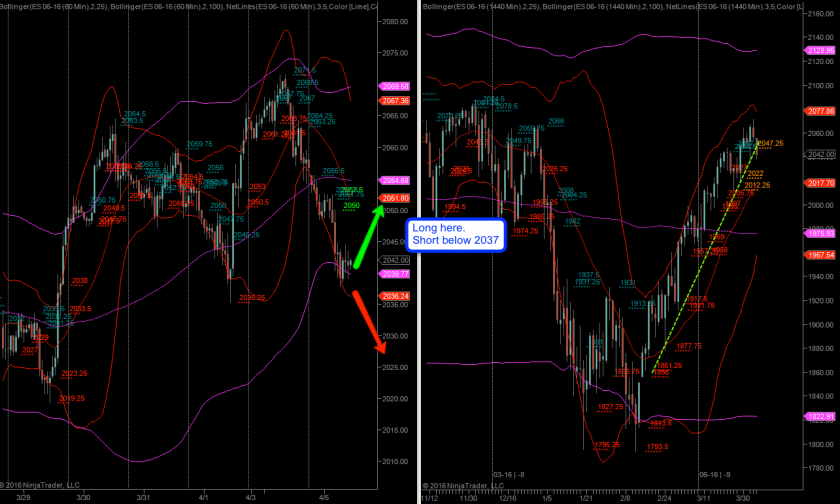Click the 2160.00 price axis label
840x504 pixels.
pyautogui.click(x=820, y=13)
